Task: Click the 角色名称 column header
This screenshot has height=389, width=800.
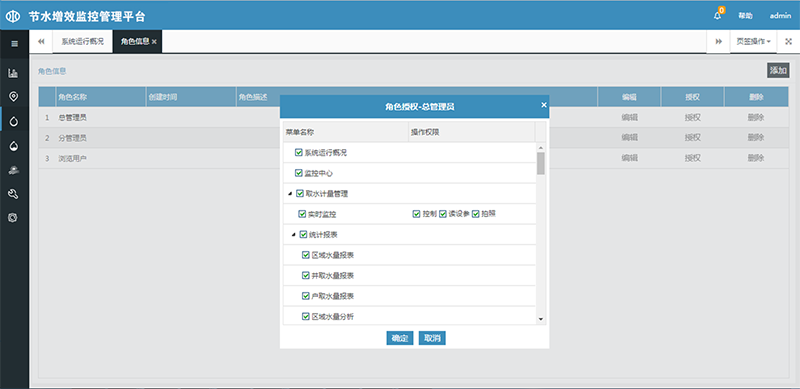Action: coord(101,96)
